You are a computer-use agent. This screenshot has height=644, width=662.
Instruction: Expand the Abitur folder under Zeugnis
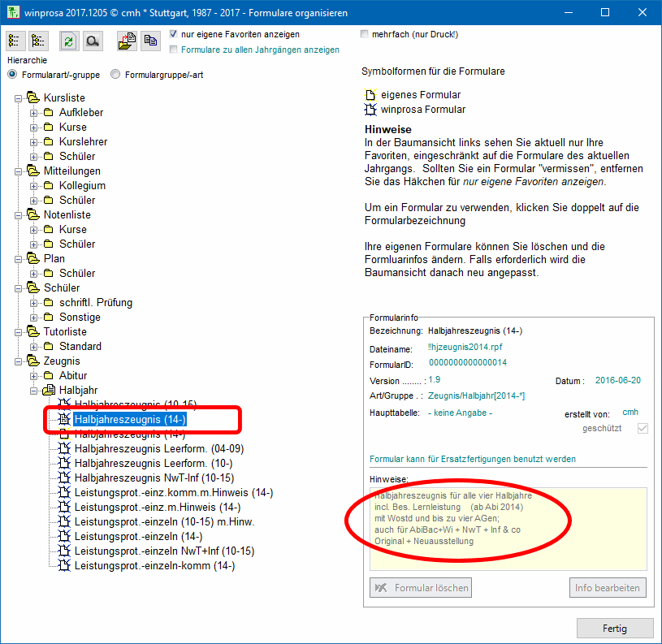[34, 376]
